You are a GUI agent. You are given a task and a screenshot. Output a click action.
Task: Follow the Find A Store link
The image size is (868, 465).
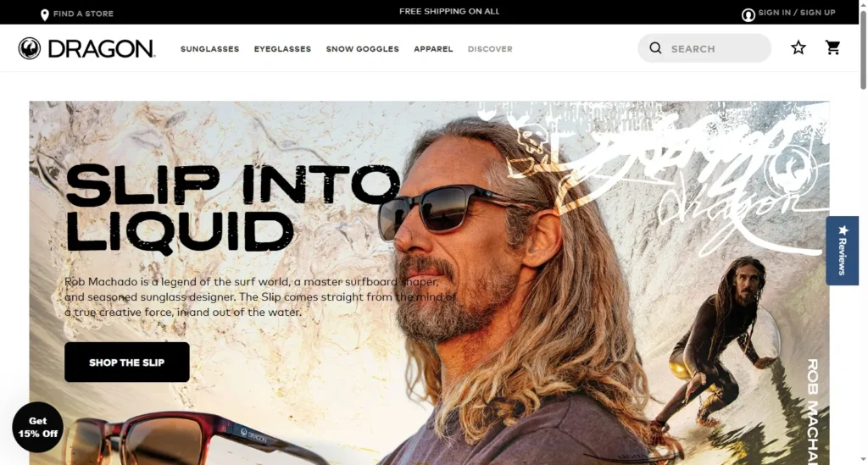[83, 14]
